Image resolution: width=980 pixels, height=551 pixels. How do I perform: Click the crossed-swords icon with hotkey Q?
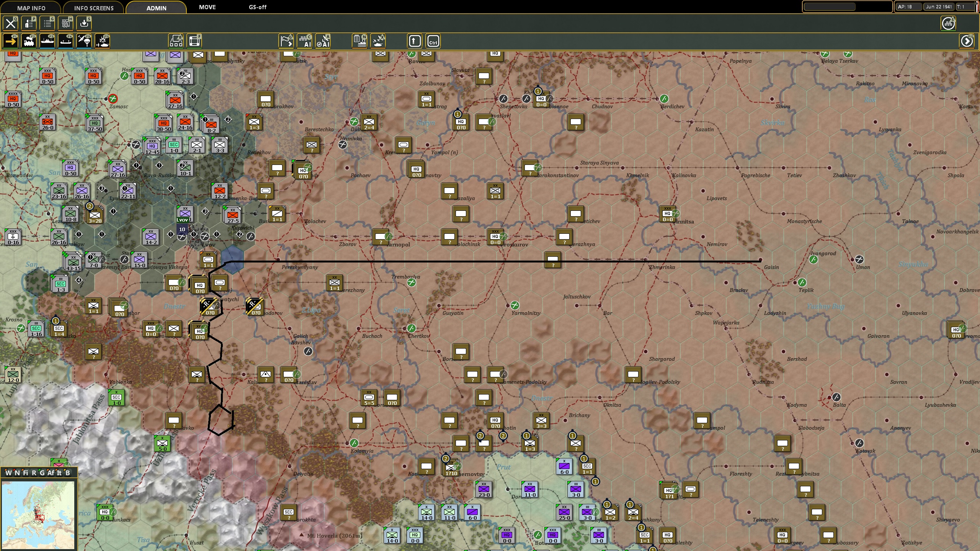coord(11,23)
